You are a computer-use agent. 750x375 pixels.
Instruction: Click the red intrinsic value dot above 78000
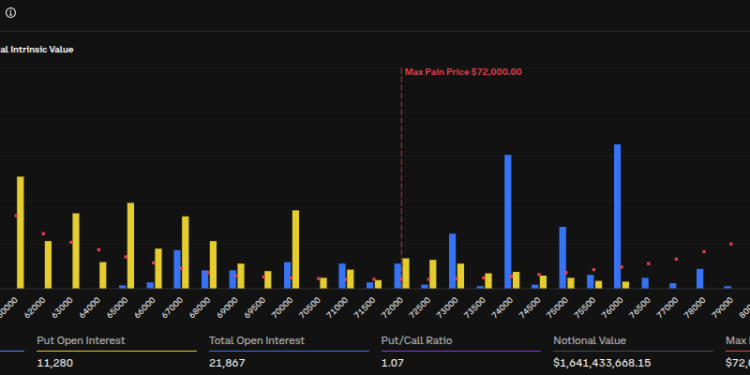tap(704, 252)
